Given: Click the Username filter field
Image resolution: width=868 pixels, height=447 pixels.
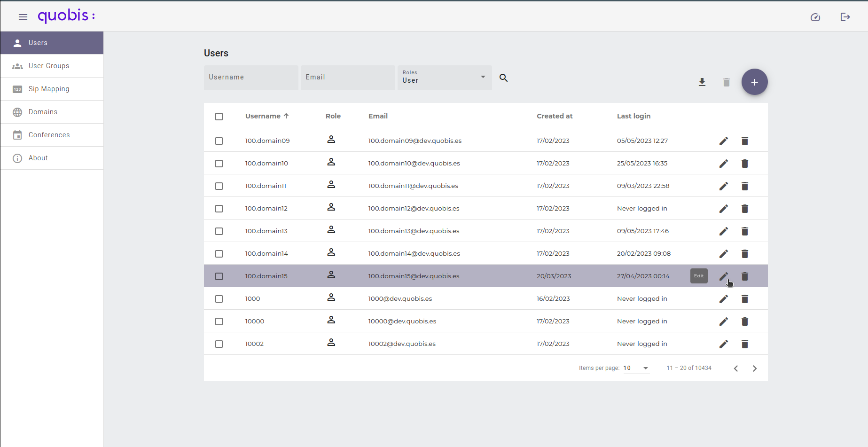Looking at the screenshot, I should click(251, 77).
